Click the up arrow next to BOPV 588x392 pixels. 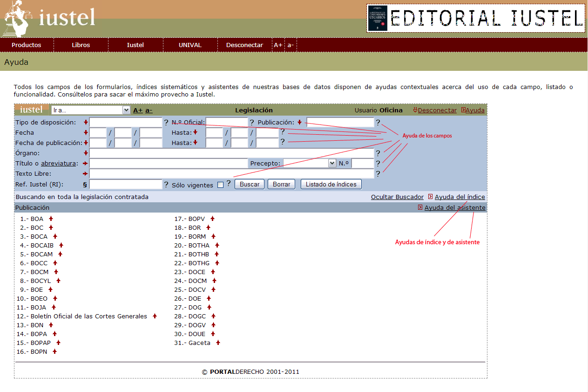[212, 218]
